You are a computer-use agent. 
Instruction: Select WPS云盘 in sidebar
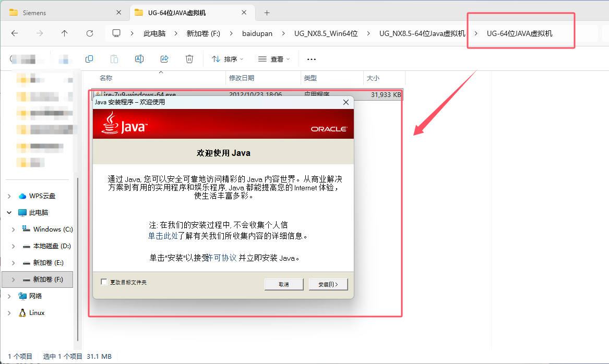37,196
